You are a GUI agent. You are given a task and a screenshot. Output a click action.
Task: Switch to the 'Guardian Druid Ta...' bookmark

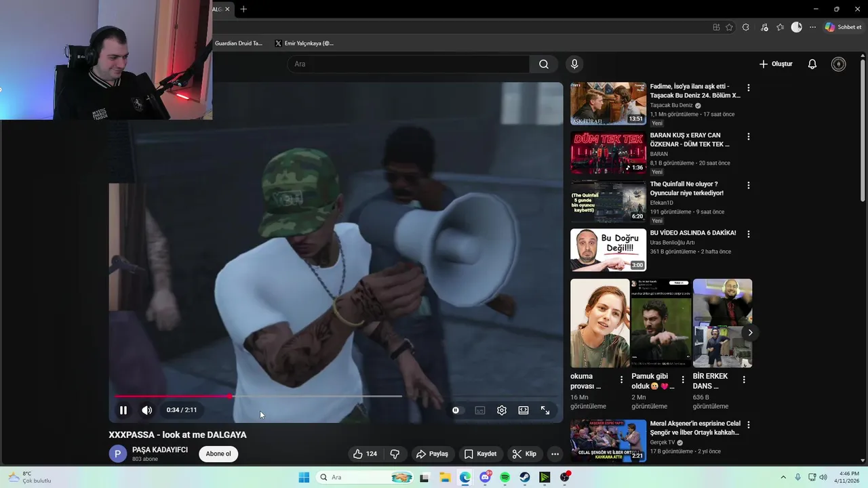point(239,43)
